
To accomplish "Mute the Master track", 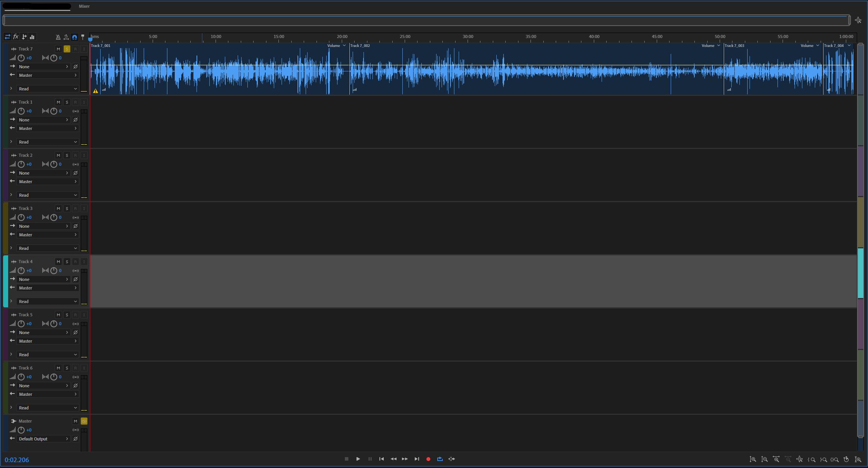I will [75, 421].
